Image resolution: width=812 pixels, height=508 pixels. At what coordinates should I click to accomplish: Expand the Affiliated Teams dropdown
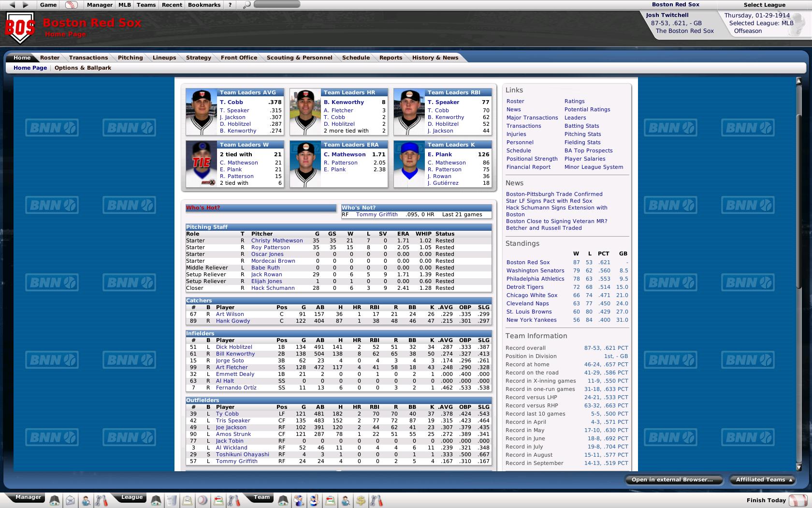point(764,480)
